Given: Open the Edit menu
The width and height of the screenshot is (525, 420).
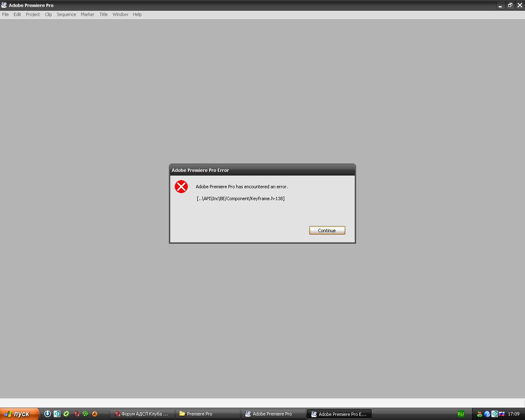Looking at the screenshot, I should click(17, 14).
